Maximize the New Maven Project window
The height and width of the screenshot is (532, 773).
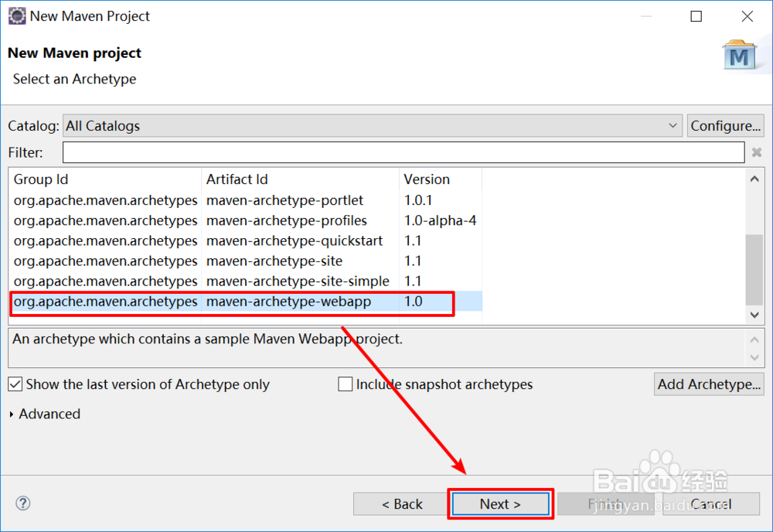[x=696, y=16]
